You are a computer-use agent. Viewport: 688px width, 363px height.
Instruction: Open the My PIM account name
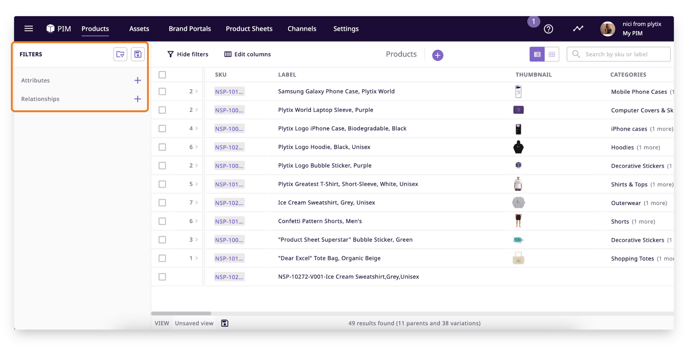pyautogui.click(x=632, y=33)
